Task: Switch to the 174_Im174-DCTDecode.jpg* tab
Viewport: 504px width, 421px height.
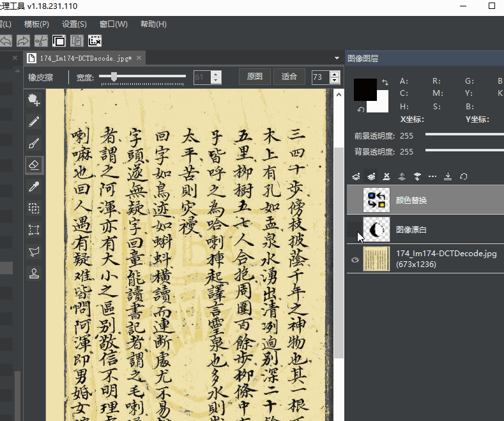Action: tap(86, 58)
